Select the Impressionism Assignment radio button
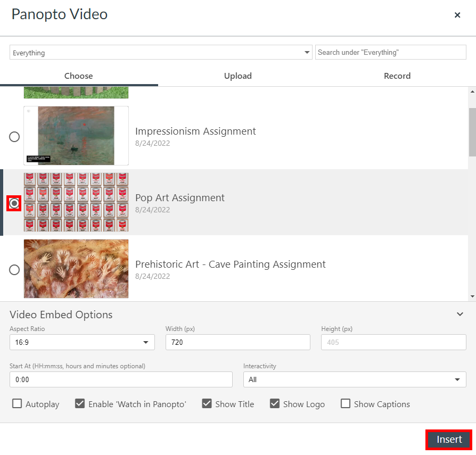This screenshot has height=455, width=476. coord(14,137)
